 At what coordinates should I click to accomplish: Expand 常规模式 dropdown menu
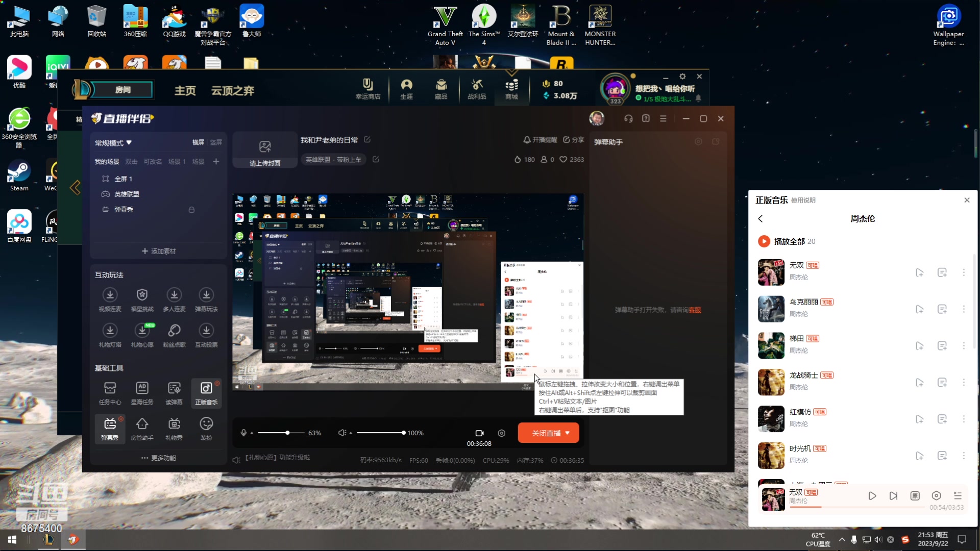[x=112, y=142]
